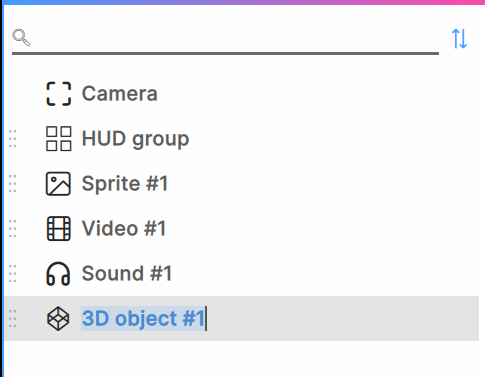485x377 pixels.
Task: Select the Video #1 entry
Action: click(242, 229)
